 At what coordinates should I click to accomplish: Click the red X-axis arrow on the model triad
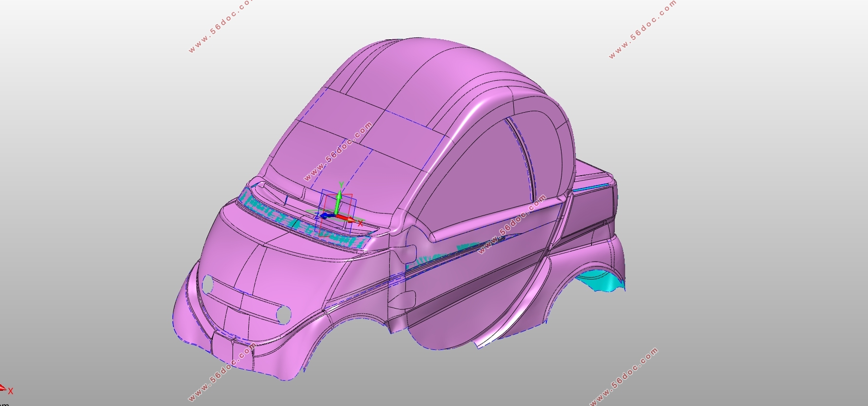pyautogui.click(x=347, y=218)
